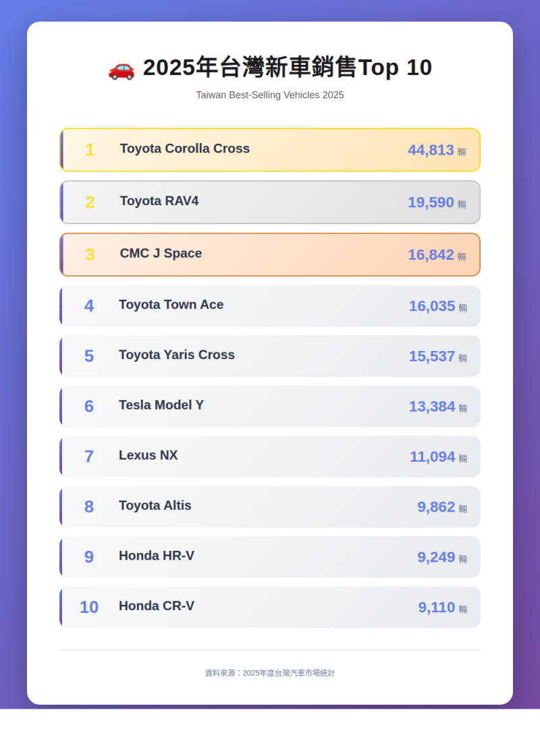Screen dimensions: 540x756
Task: Click the Taiwan Best-Selling Vehicles 2025 subtitle
Action: pos(270,95)
